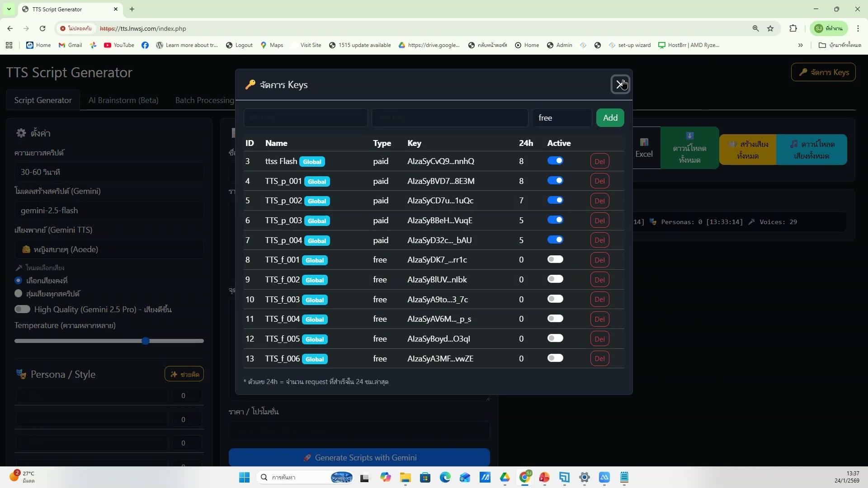The height and width of the screenshot is (488, 868).
Task: Enable the TTS_f_001 key toggle
Action: point(556,259)
